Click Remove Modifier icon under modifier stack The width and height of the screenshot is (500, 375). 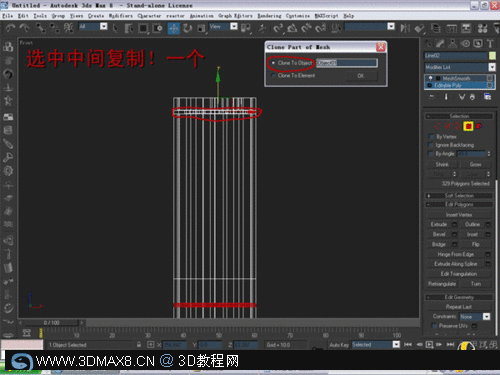(x=472, y=97)
